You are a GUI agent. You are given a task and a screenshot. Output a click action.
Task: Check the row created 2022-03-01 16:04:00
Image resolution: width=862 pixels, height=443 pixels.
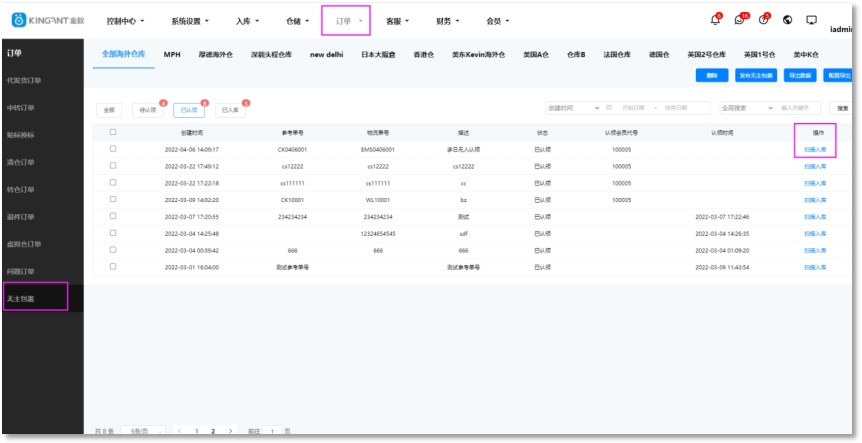point(113,267)
